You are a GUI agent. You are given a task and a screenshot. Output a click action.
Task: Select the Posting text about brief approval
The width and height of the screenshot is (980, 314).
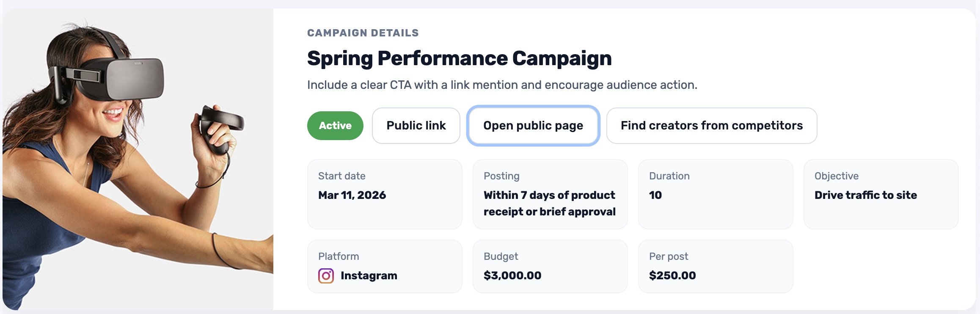549,203
